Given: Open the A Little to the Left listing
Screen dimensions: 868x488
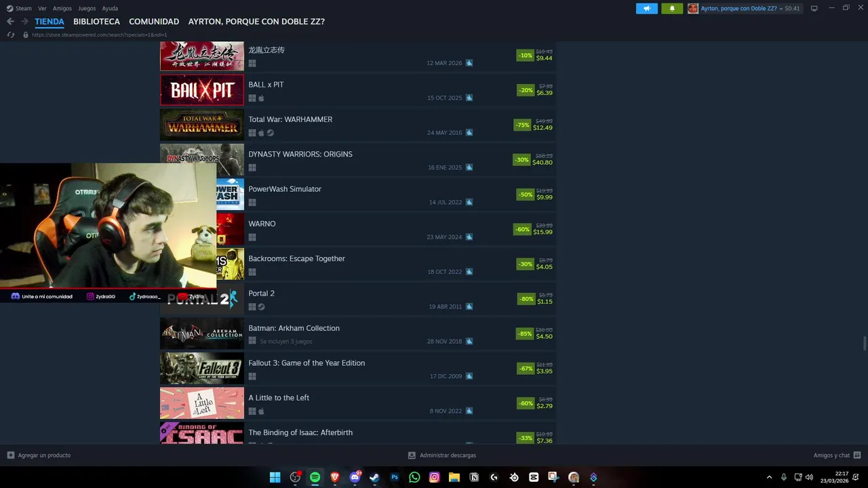Looking at the screenshot, I should (358, 403).
